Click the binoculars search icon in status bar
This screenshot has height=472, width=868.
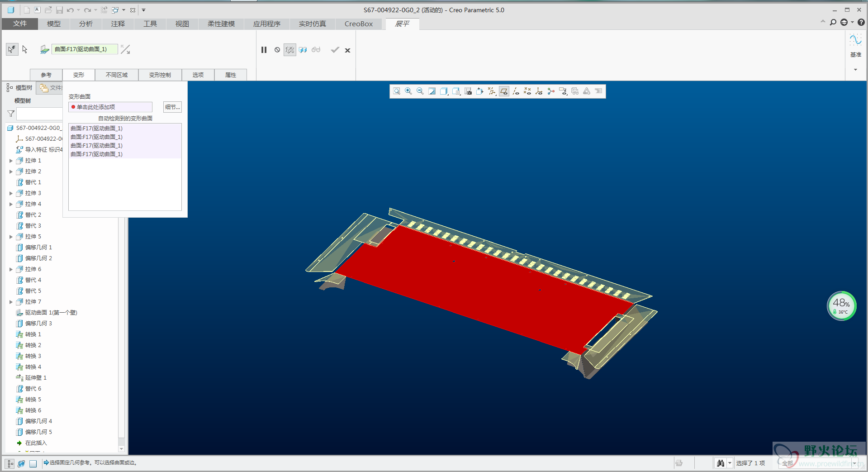point(721,463)
